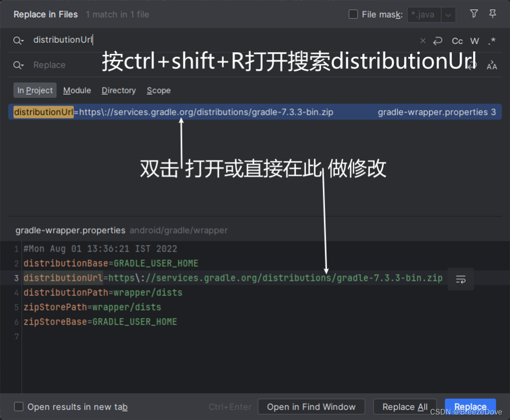This screenshot has height=420, width=510.
Task: Switch to Directory scope tab
Action: (x=119, y=90)
